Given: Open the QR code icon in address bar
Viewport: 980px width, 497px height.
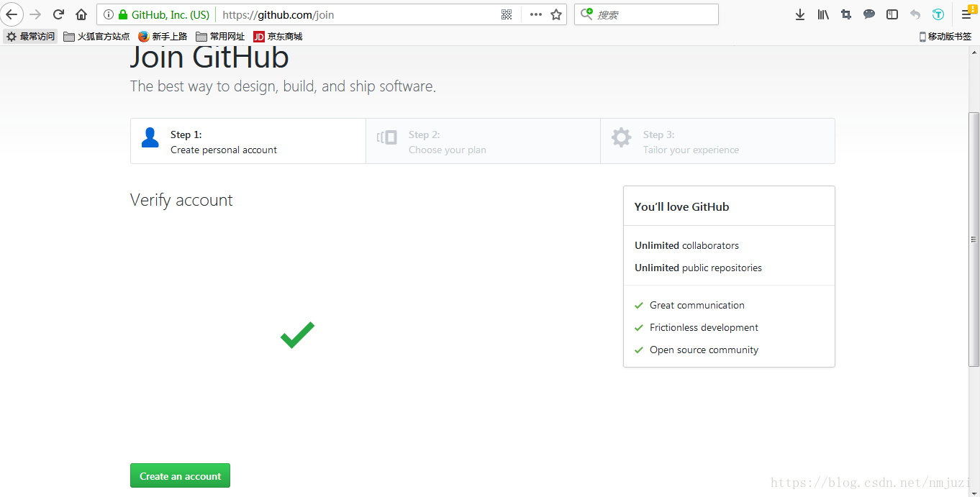Looking at the screenshot, I should click(x=507, y=14).
